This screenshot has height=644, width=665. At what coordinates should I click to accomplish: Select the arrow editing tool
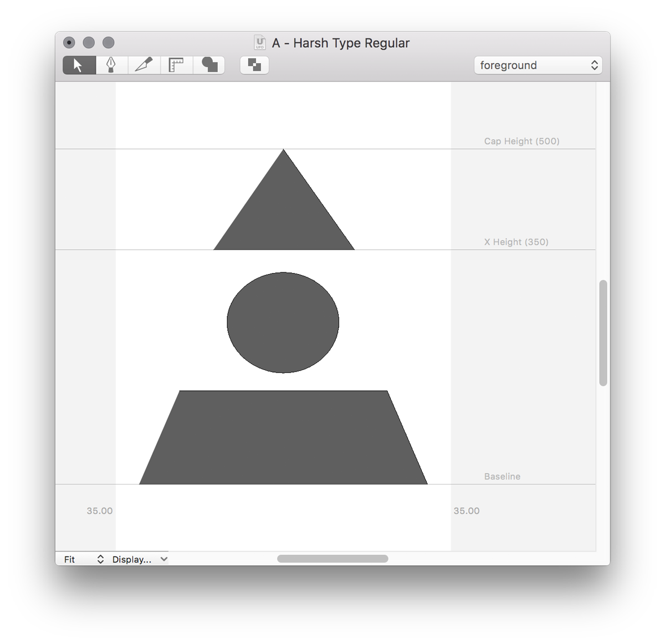(79, 65)
